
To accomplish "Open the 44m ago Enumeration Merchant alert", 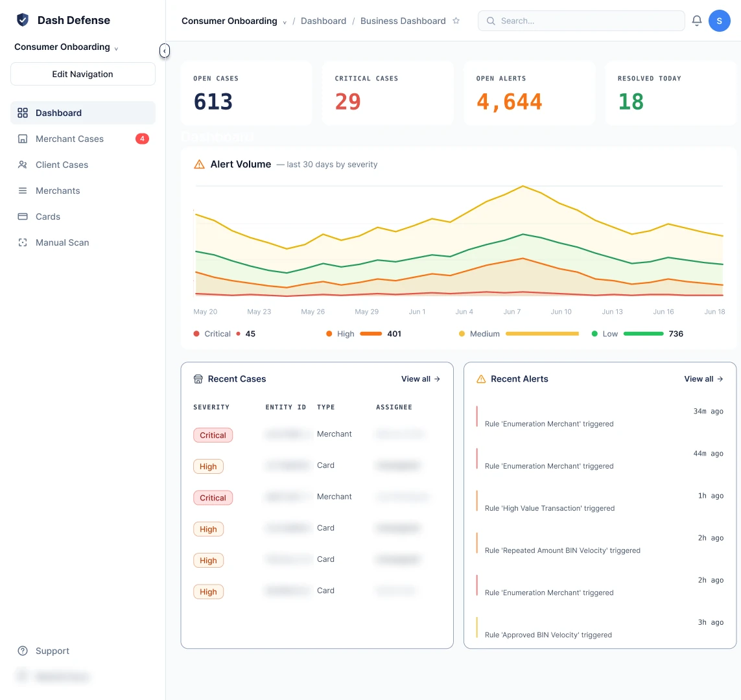I will point(600,460).
